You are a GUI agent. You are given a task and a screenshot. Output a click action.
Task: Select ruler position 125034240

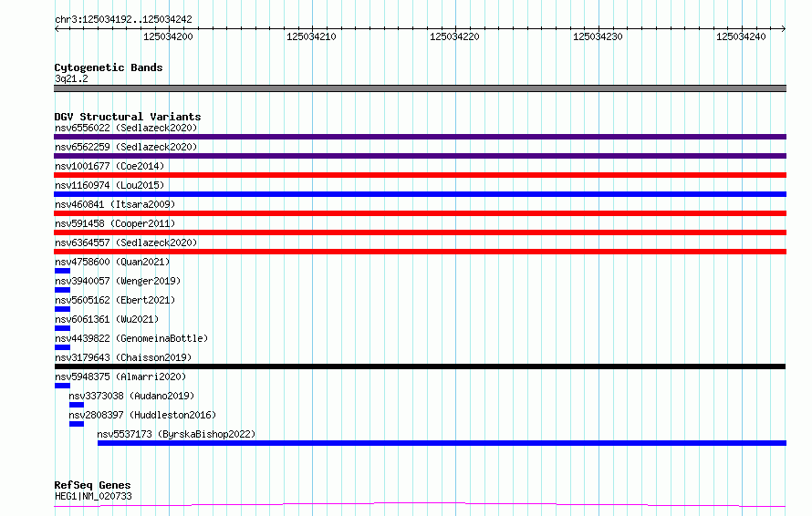pyautogui.click(x=741, y=36)
